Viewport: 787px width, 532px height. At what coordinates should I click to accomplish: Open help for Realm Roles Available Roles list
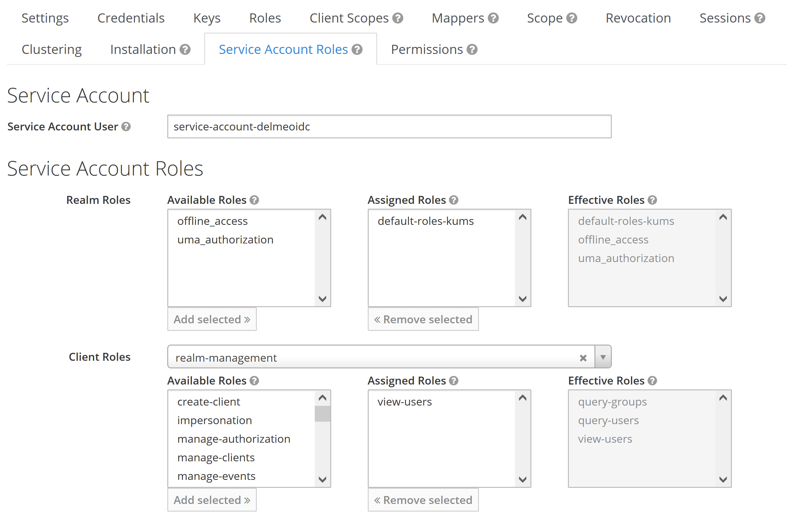(254, 200)
